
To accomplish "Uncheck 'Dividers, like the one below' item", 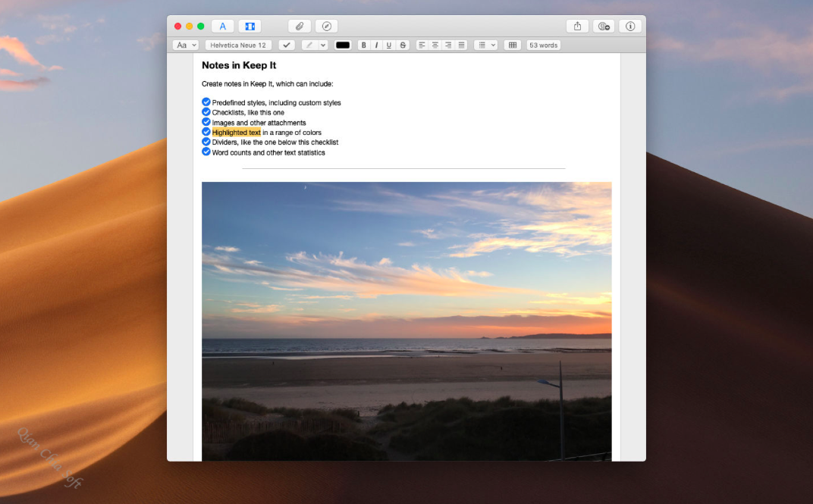I will (x=206, y=142).
